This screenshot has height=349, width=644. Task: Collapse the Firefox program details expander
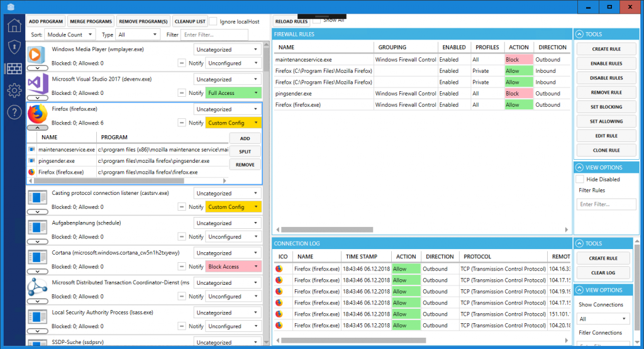coord(37,128)
